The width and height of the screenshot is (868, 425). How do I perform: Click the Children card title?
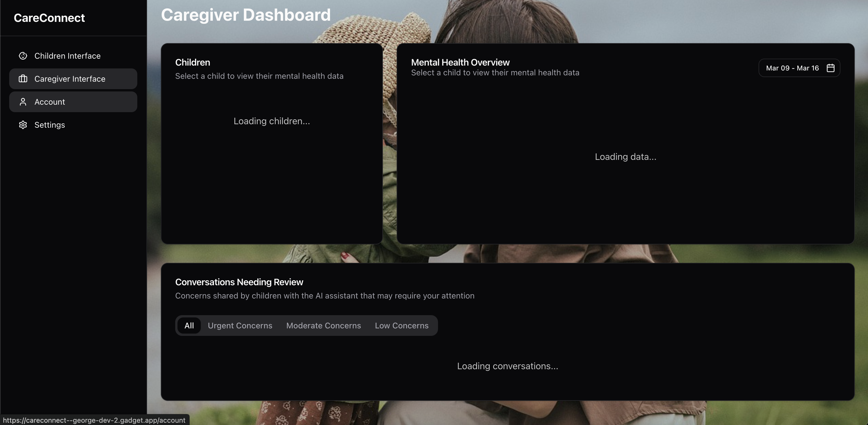192,62
